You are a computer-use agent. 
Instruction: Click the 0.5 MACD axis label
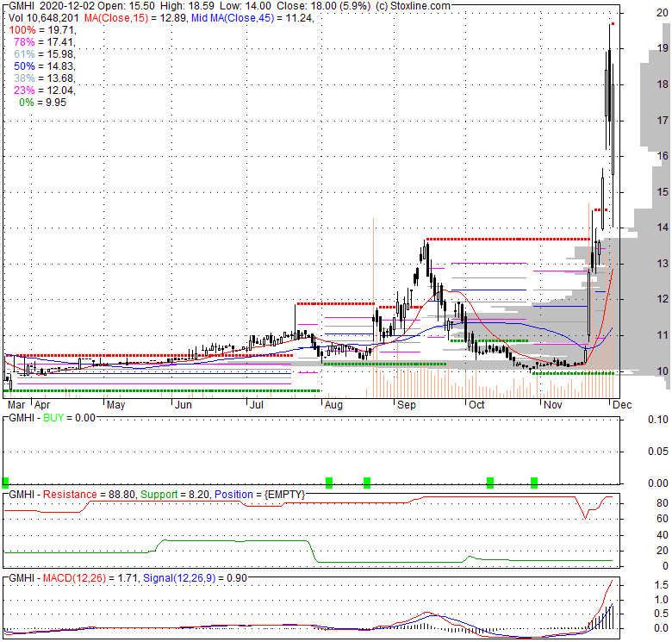pos(662,614)
